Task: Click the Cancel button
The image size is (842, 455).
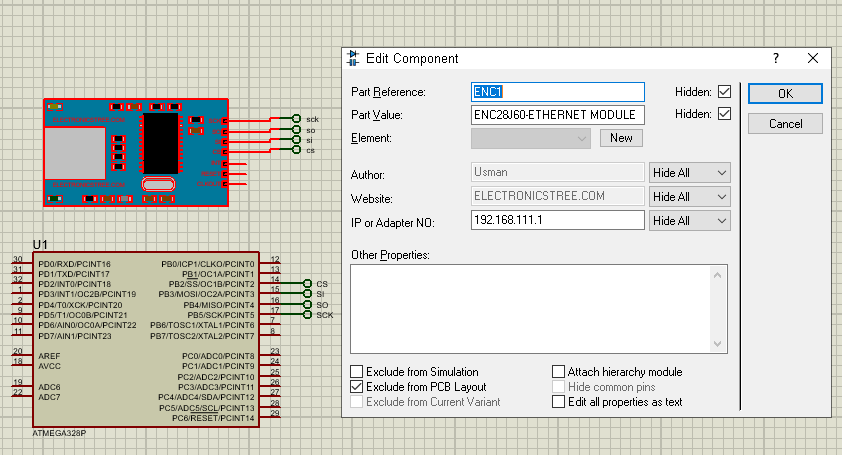Action: coord(785,124)
